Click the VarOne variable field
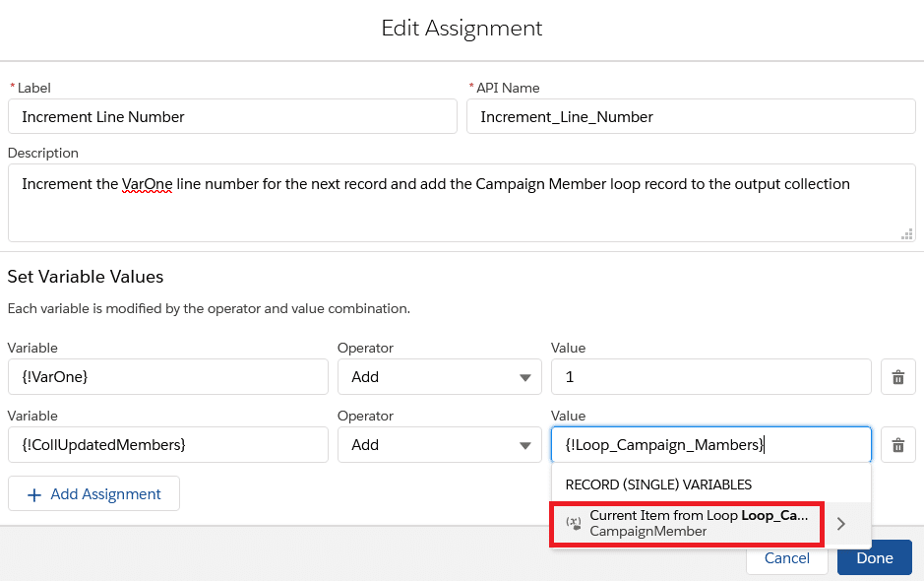This screenshot has height=581, width=924. pyautogui.click(x=167, y=376)
